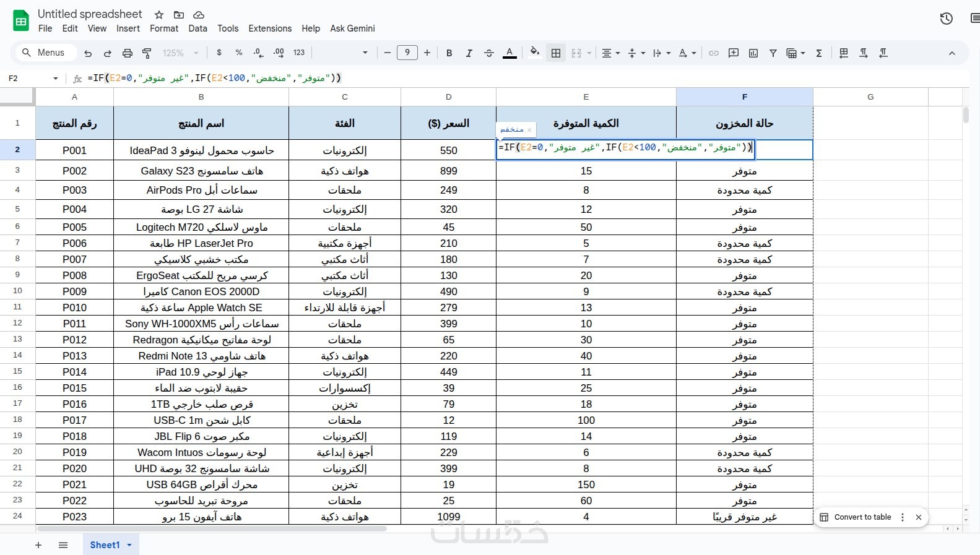Image resolution: width=980 pixels, height=555 pixels.
Task: Open the borders tool
Action: [556, 53]
